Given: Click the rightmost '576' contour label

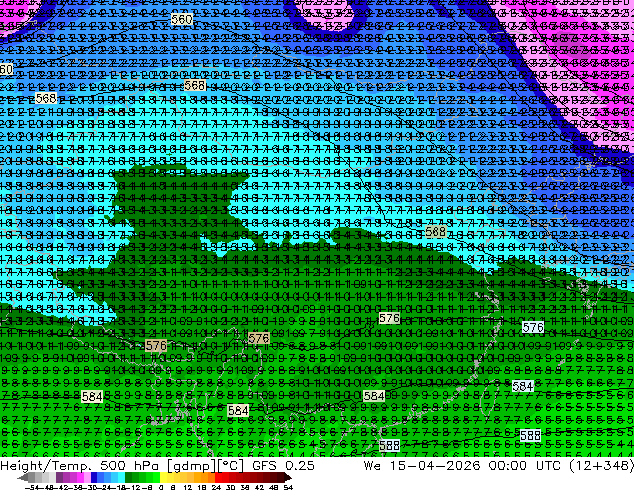Looking at the screenshot, I should 533,327.
